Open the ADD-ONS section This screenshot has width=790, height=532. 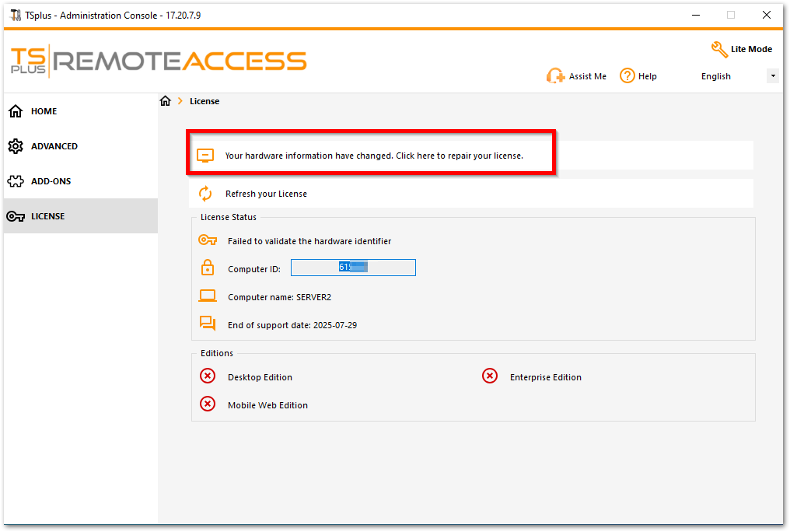pyautogui.click(x=51, y=181)
